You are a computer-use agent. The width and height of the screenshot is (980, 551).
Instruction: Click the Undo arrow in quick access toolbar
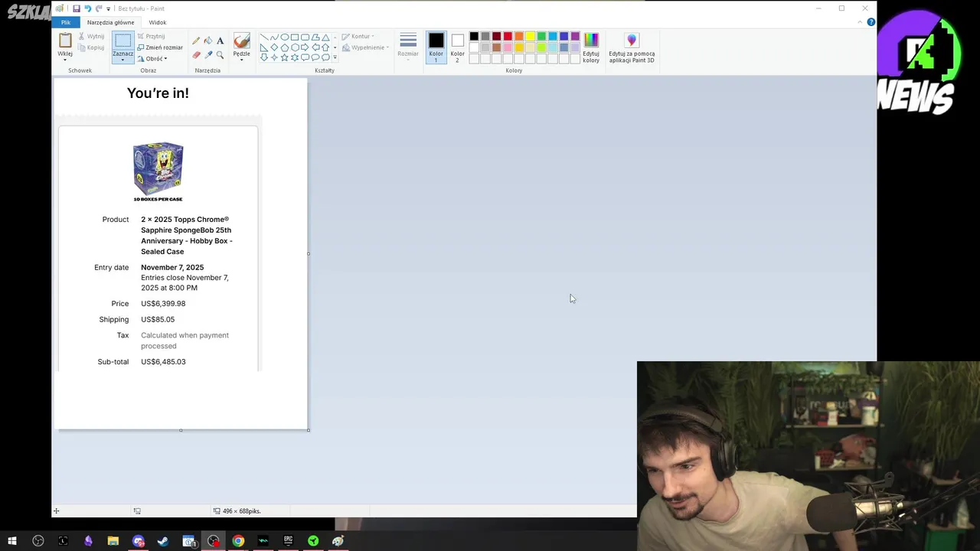point(87,8)
